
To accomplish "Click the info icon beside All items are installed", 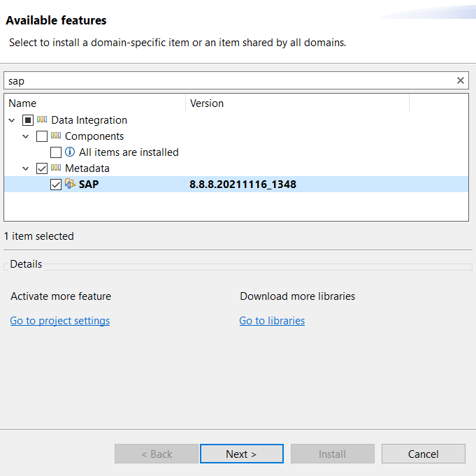I will [70, 152].
